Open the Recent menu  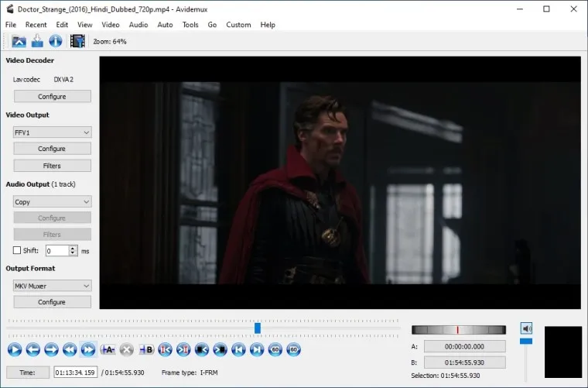coord(36,25)
